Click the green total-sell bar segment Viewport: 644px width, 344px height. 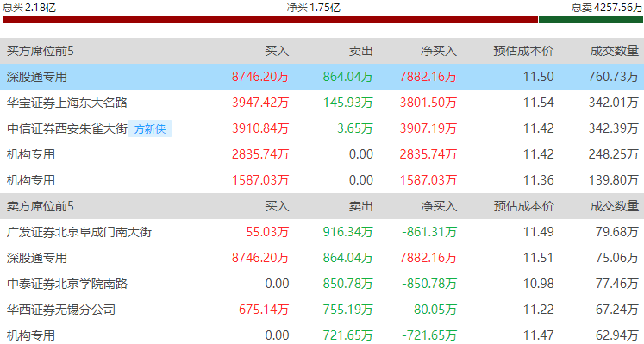click(x=591, y=20)
